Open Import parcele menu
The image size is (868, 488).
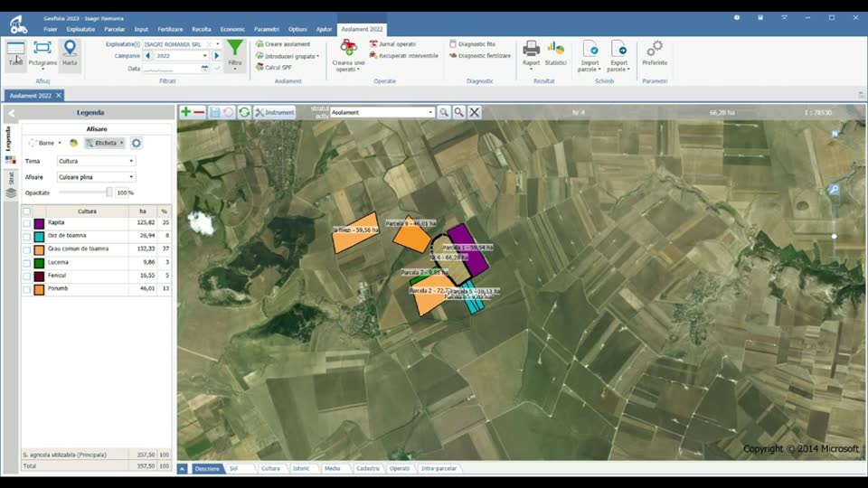(x=590, y=55)
